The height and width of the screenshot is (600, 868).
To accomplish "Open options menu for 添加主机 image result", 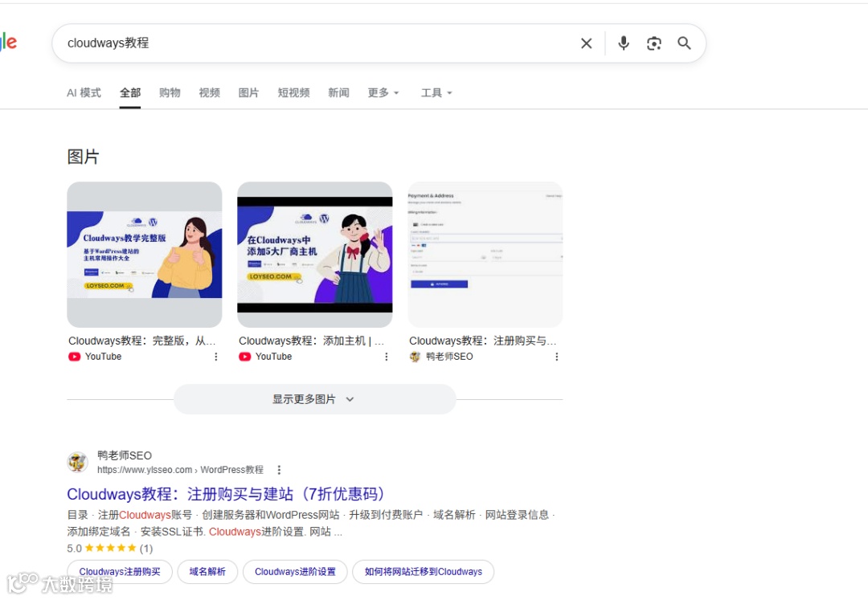I will pyautogui.click(x=387, y=357).
